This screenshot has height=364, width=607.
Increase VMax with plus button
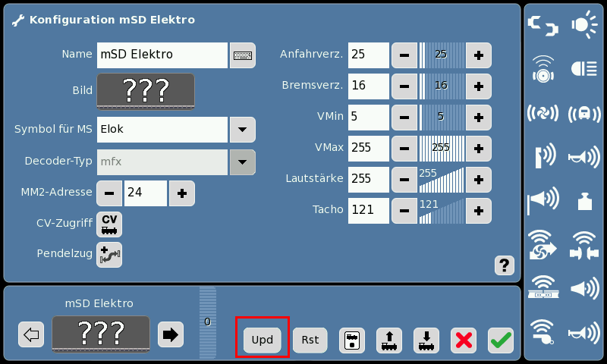coord(479,149)
